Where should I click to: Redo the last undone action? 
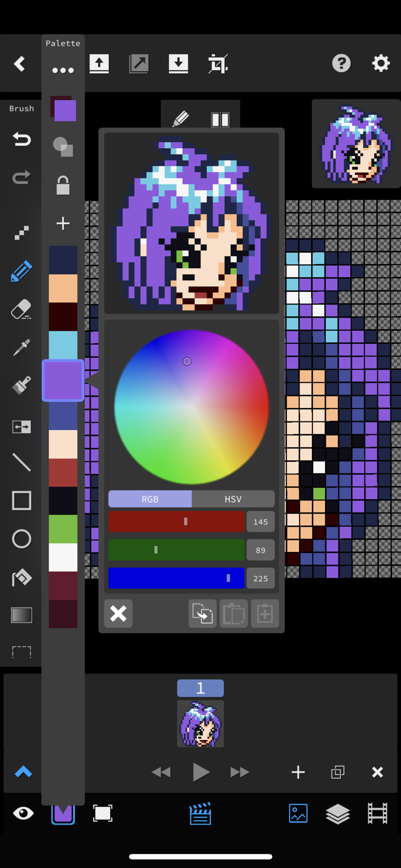(x=21, y=177)
